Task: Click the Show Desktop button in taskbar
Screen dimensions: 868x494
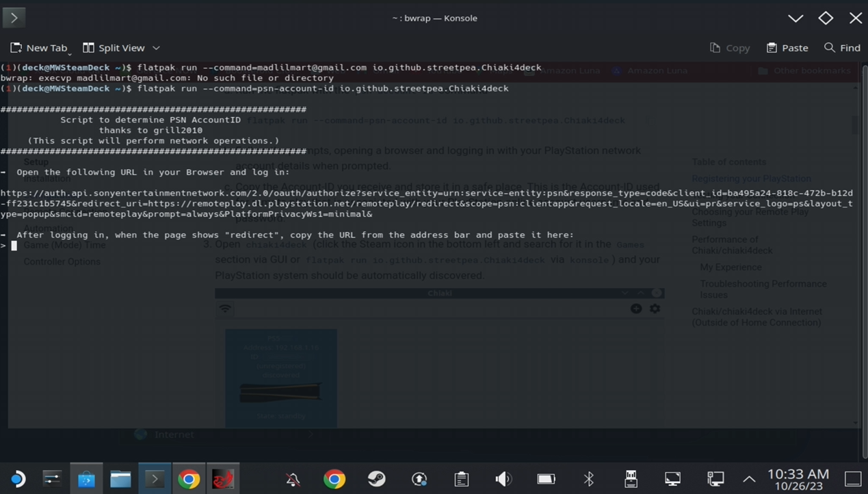Action: [x=853, y=479]
